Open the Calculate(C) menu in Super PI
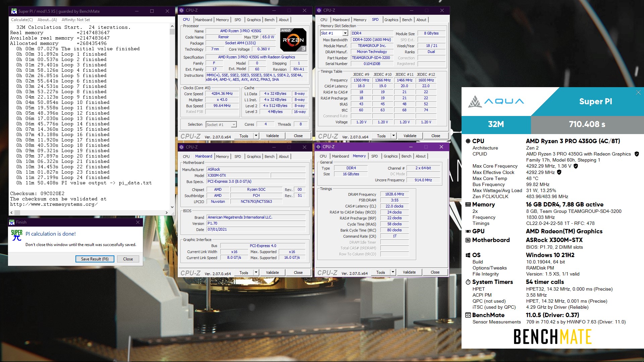The image size is (644, 362). tap(22, 20)
